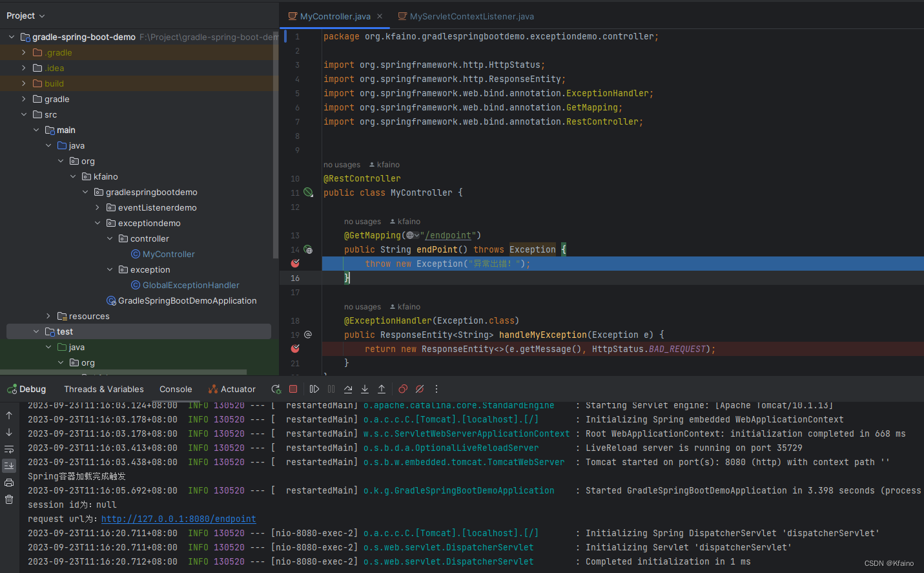Toggle Mute Breakpoints
Image resolution: width=924 pixels, height=573 pixels.
pyautogui.click(x=420, y=389)
